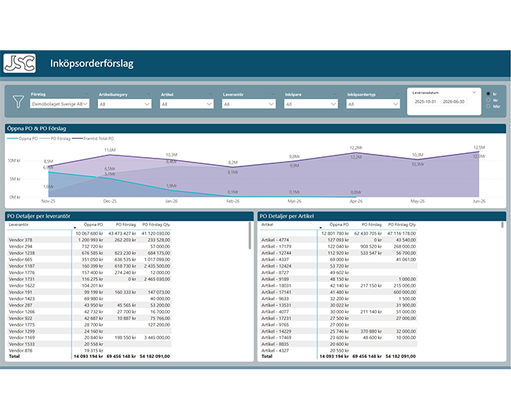Select the tkr unit radio button

point(488,100)
